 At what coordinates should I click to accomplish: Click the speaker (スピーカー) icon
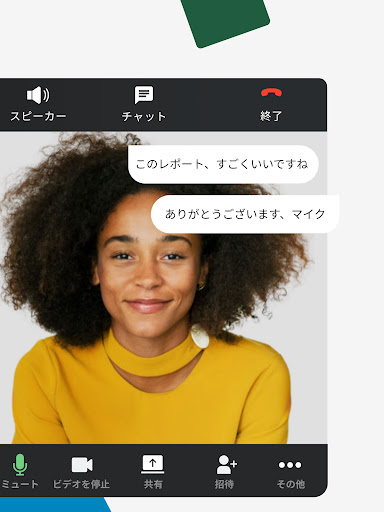click(38, 95)
